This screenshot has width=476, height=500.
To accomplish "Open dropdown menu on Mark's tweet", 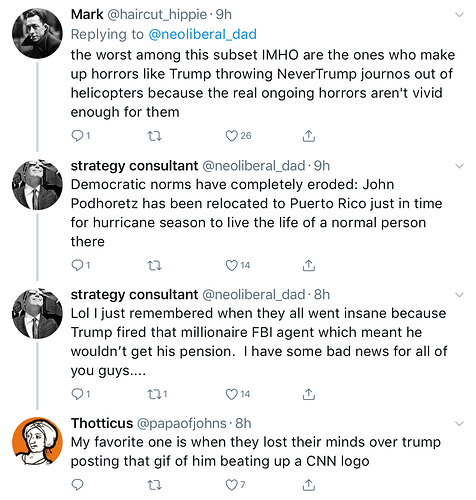I will coord(460,15).
